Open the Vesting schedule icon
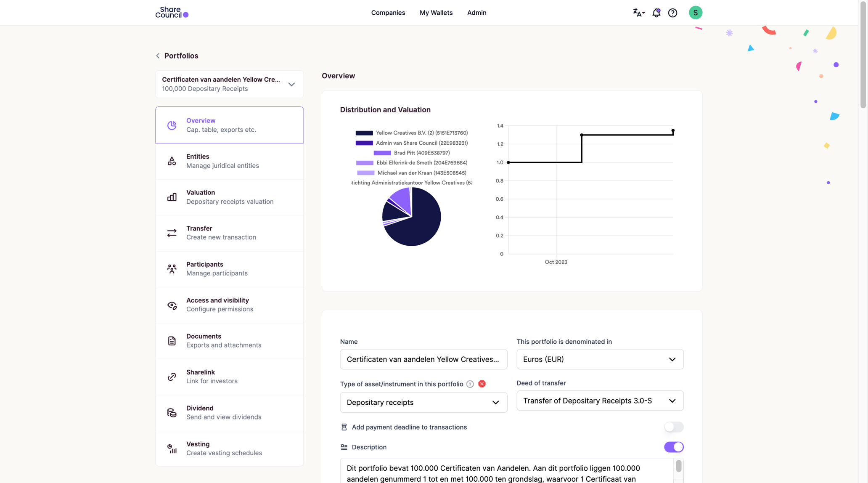Image resolution: width=868 pixels, height=483 pixels. [172, 448]
